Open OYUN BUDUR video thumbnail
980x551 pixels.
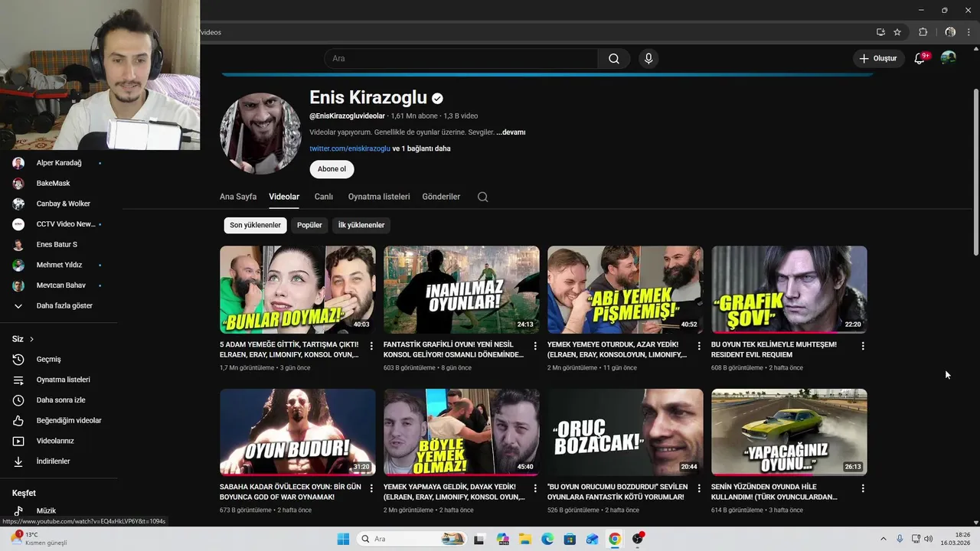point(298,432)
